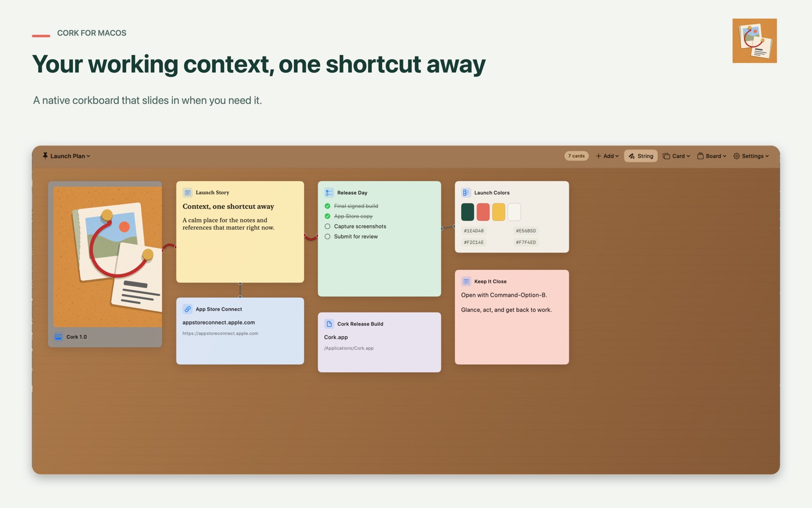
Task: Click the Launch Story card title
Action: click(212, 193)
